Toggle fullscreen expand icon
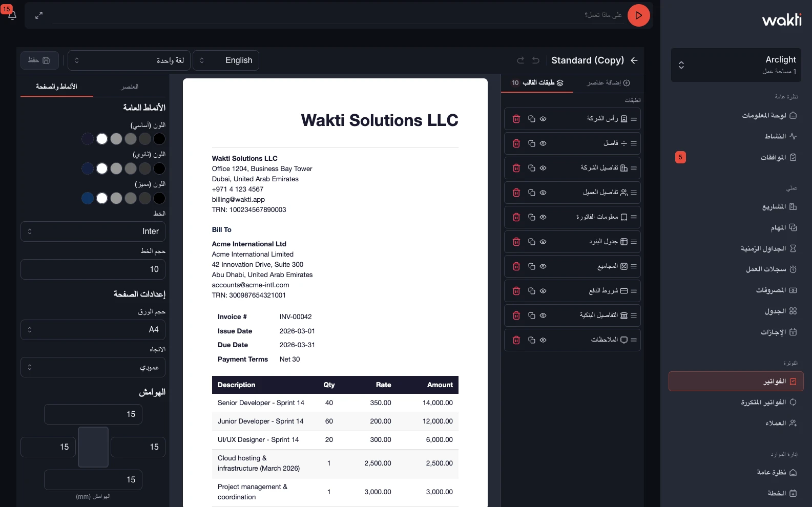812x507 pixels. click(39, 15)
